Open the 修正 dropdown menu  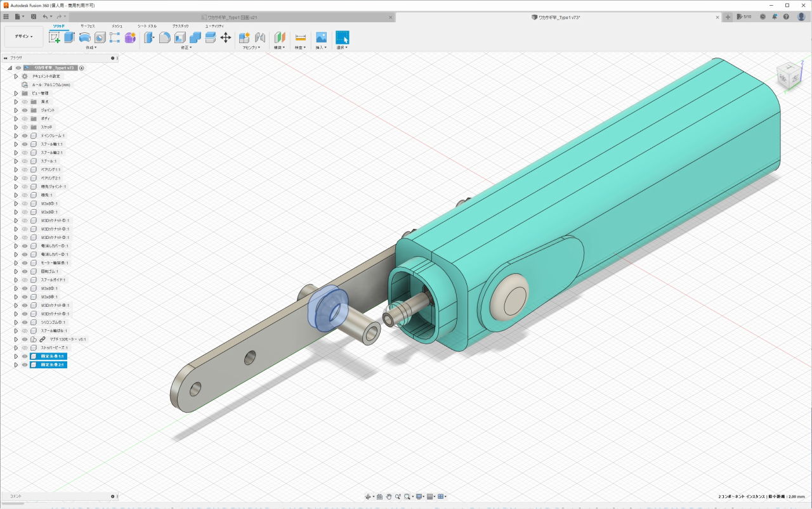click(x=186, y=48)
